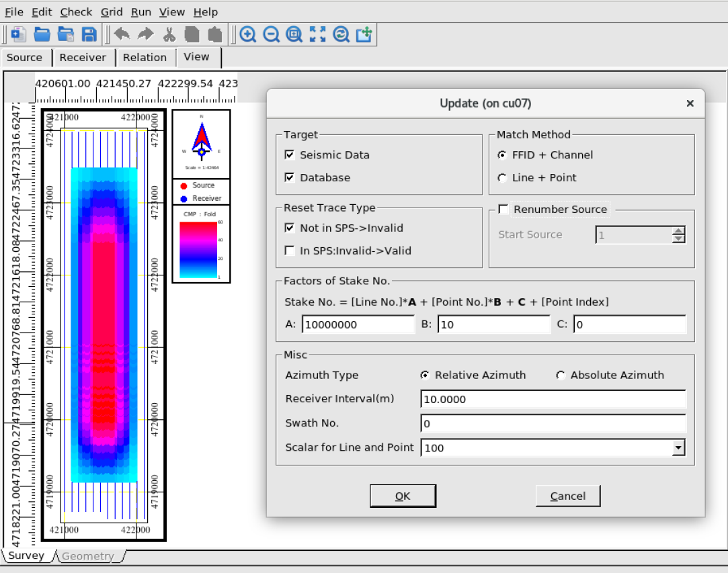Uncheck the Seismic Data checkbox
The width and height of the screenshot is (728, 573).
[x=290, y=155]
